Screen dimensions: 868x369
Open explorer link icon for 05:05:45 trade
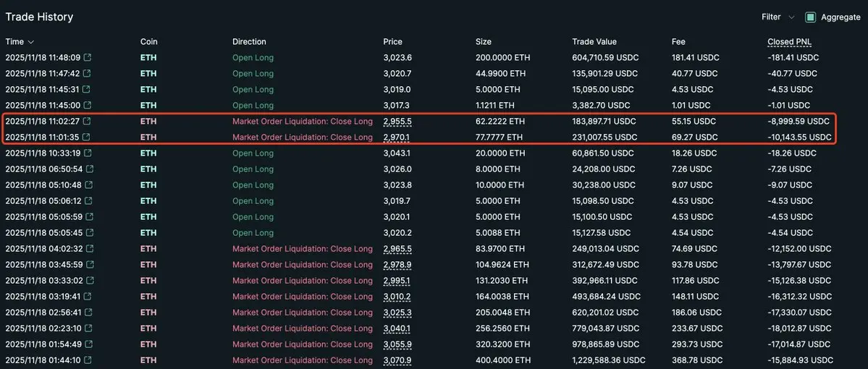(x=90, y=233)
